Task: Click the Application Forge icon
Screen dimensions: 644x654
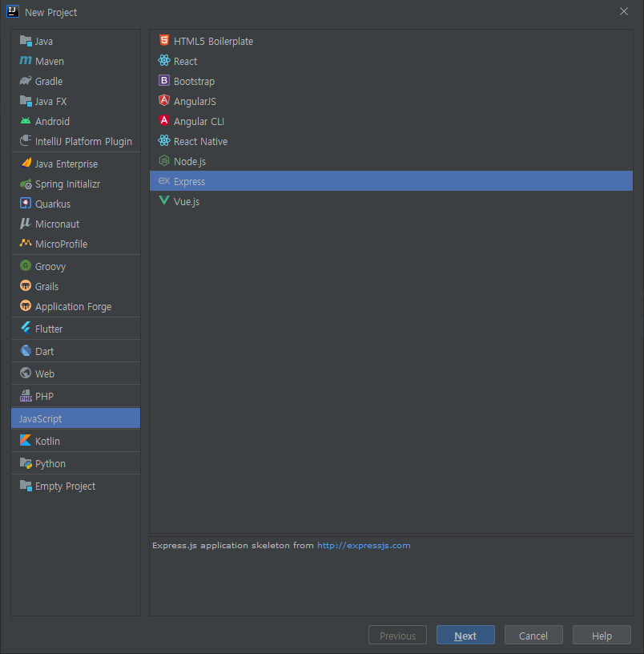Action: click(26, 305)
